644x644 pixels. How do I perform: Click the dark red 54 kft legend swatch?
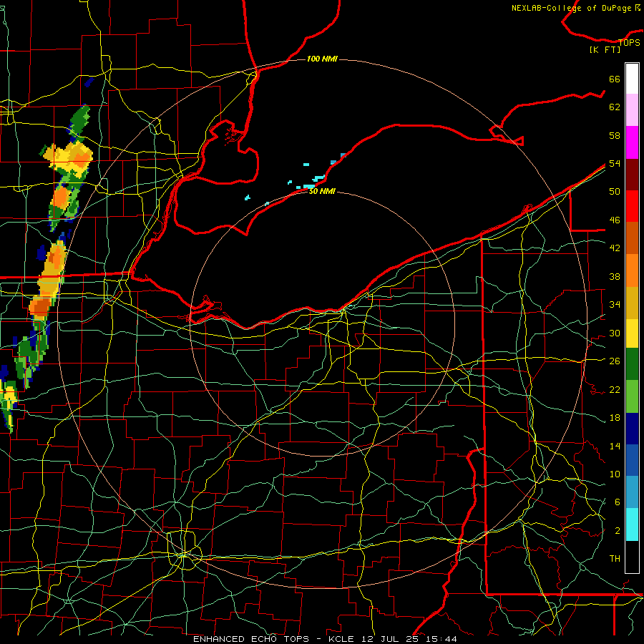tap(632, 175)
